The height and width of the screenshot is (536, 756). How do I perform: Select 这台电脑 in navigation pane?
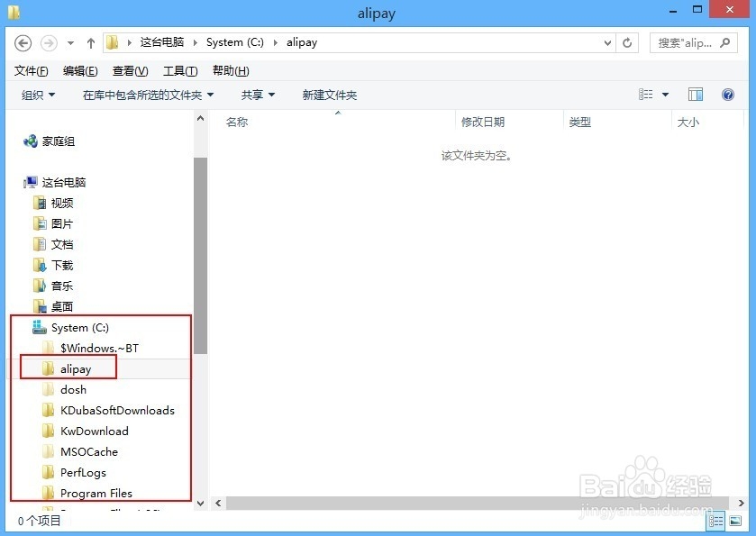point(54,182)
